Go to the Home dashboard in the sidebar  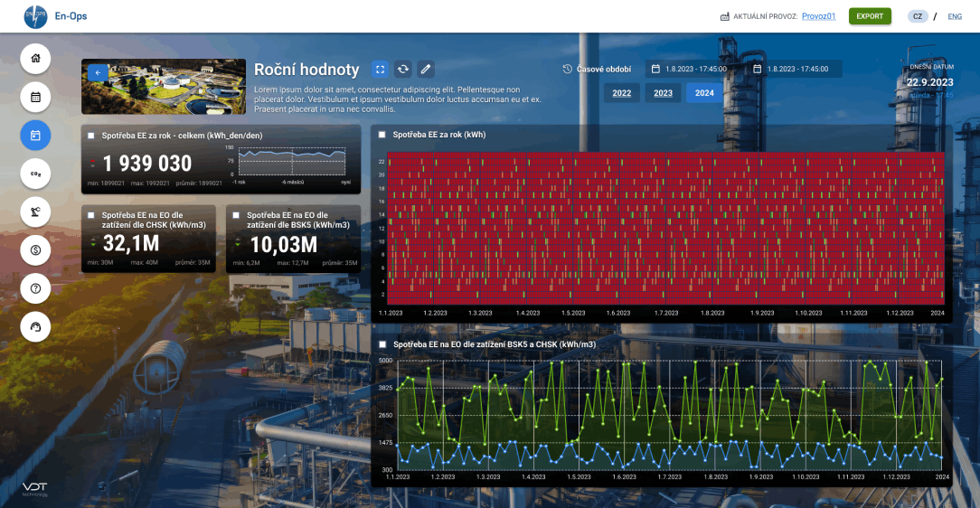click(35, 58)
